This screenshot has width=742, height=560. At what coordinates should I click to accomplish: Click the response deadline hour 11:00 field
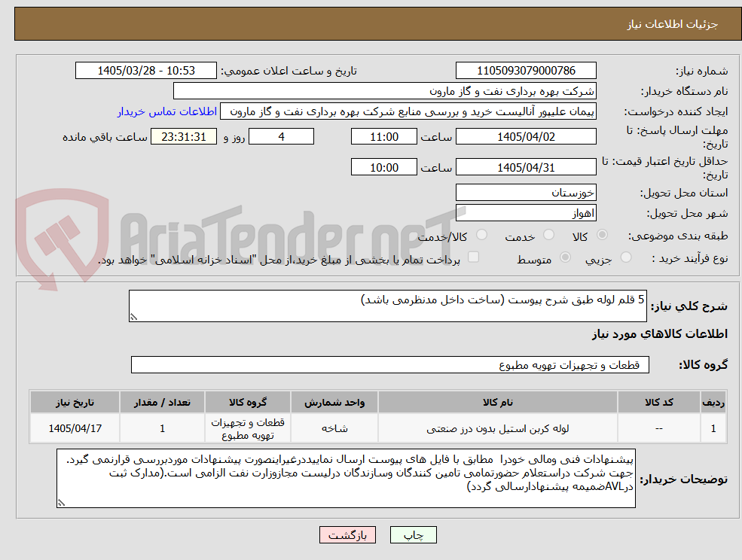[x=383, y=137]
